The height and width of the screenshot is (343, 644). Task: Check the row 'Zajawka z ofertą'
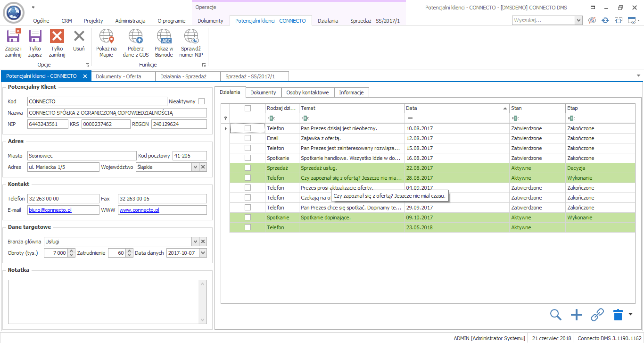coord(248,138)
